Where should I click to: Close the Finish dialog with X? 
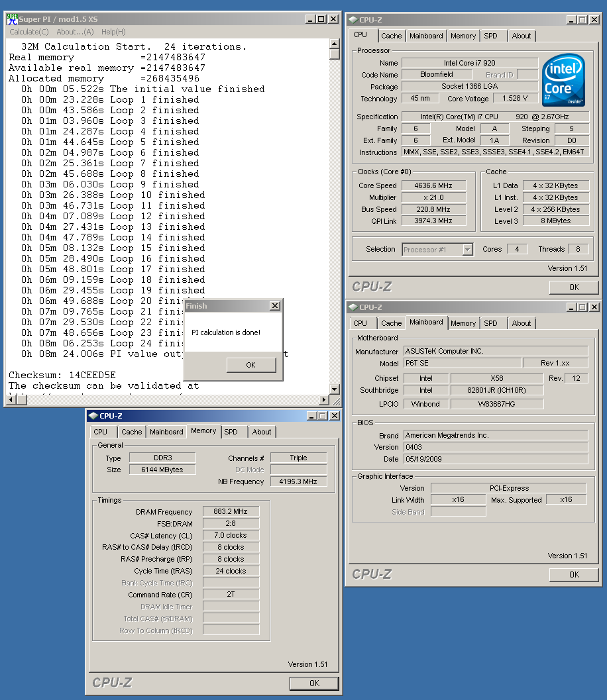pyautogui.click(x=275, y=306)
